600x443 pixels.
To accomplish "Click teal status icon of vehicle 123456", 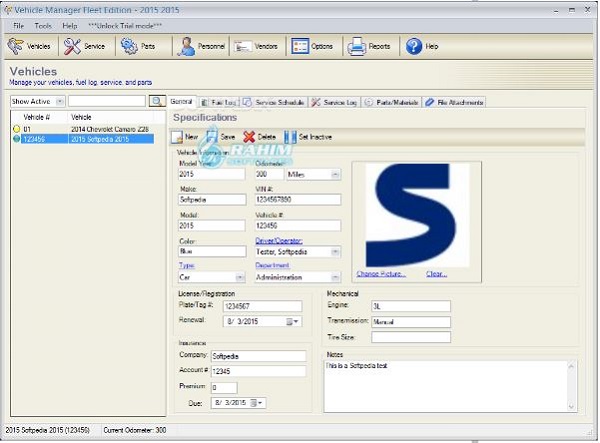I will 16,139.
